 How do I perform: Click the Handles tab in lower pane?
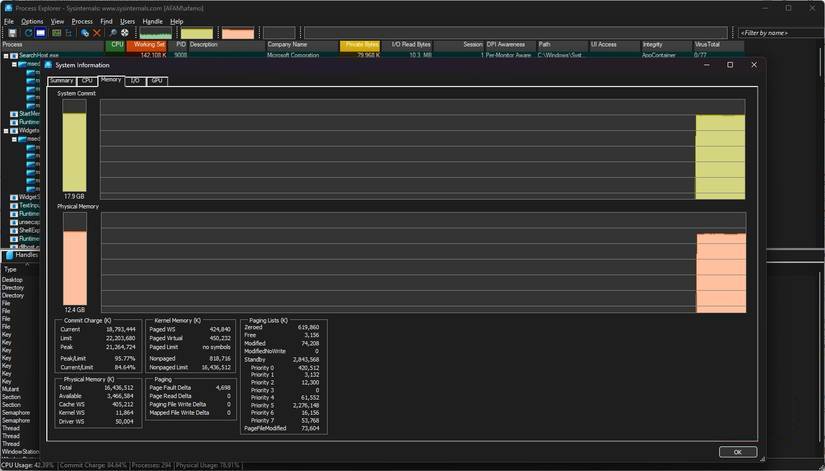pyautogui.click(x=21, y=255)
